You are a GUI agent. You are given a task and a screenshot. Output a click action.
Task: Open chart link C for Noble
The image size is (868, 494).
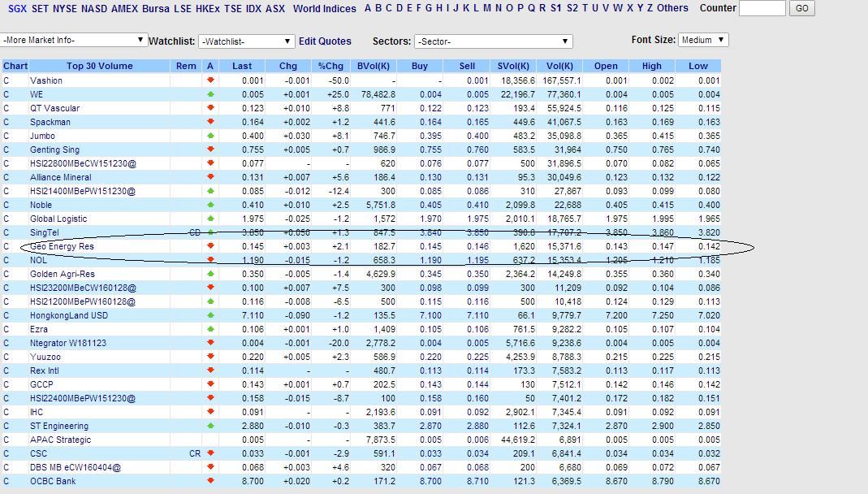click(x=6, y=205)
